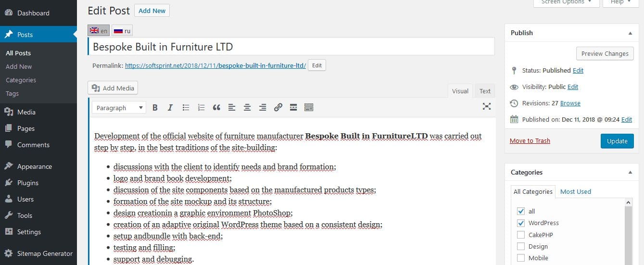Toggle bold formatting in editor toolbar
Viewport: 644px width, 265px height.
click(x=155, y=108)
